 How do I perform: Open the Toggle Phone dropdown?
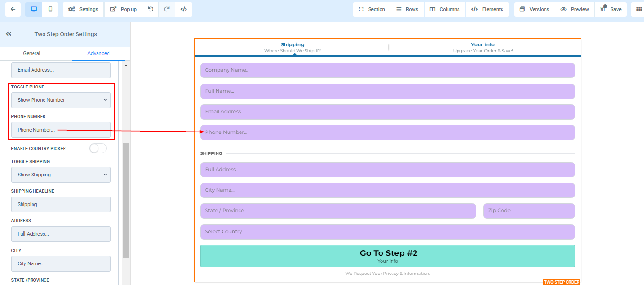coord(61,100)
